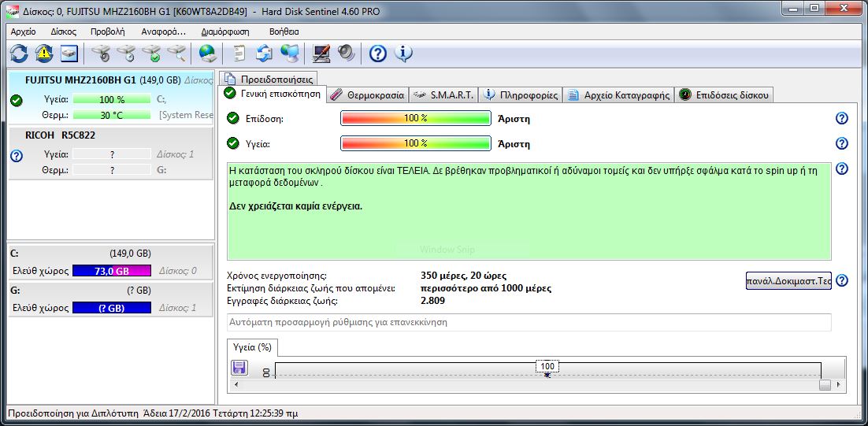Screen dimensions: 868x426
Task: Click the G: partition free space bar
Action: [x=111, y=308]
